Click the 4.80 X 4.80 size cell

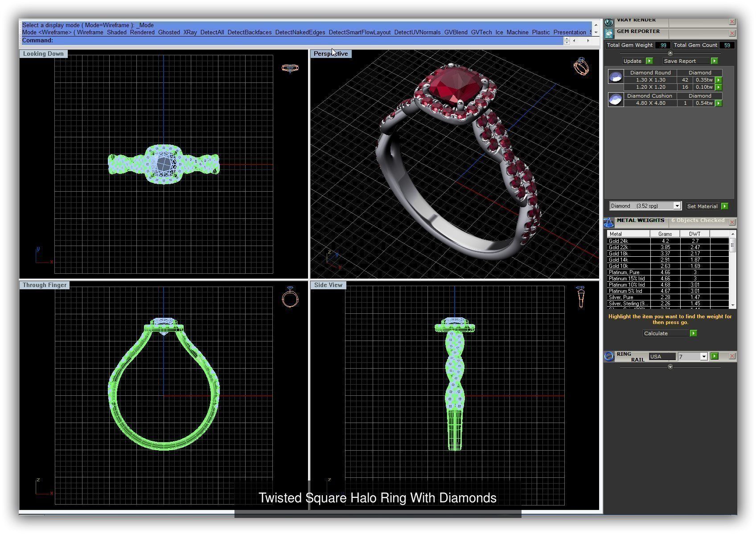[x=650, y=103]
